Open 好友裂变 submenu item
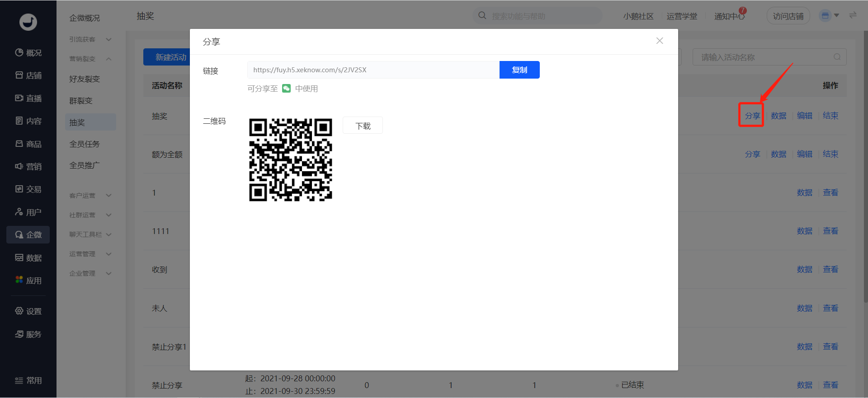868x398 pixels. coord(85,79)
